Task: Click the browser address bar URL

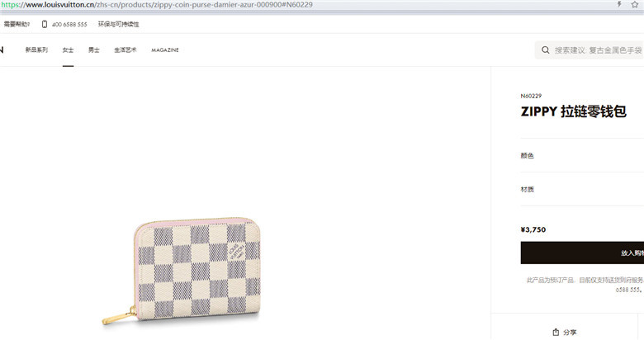Action: point(157,5)
